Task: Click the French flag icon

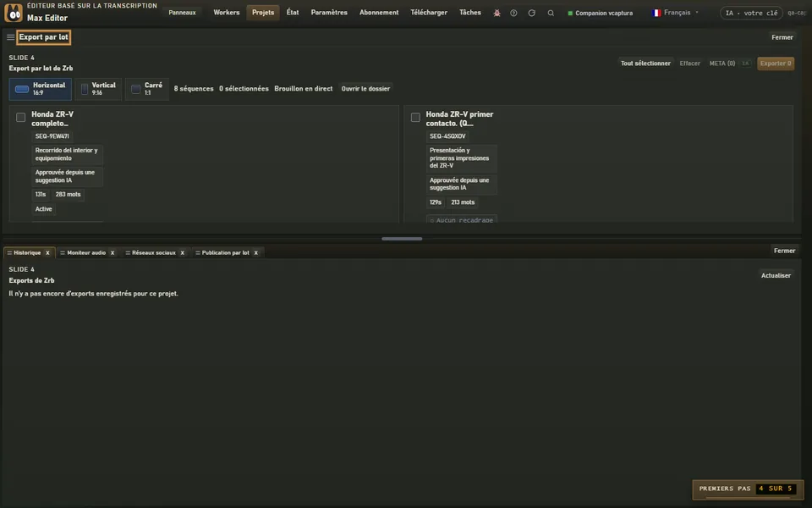Action: click(656, 13)
